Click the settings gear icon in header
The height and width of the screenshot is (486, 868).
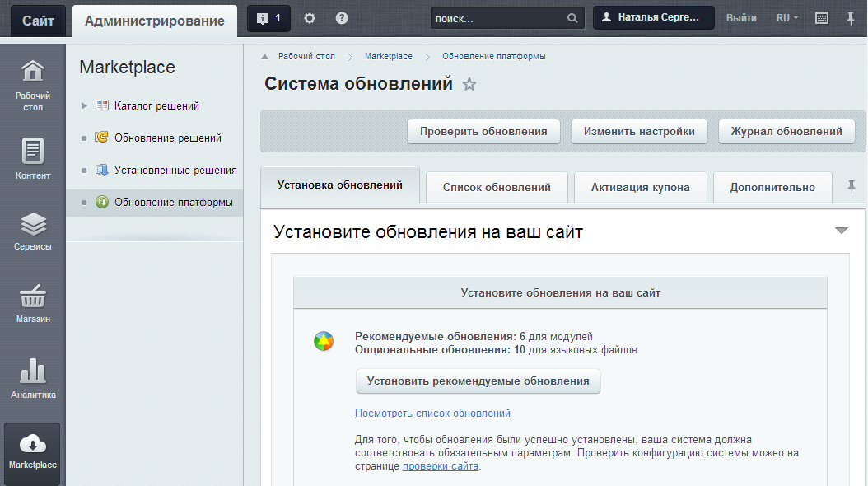coord(310,19)
